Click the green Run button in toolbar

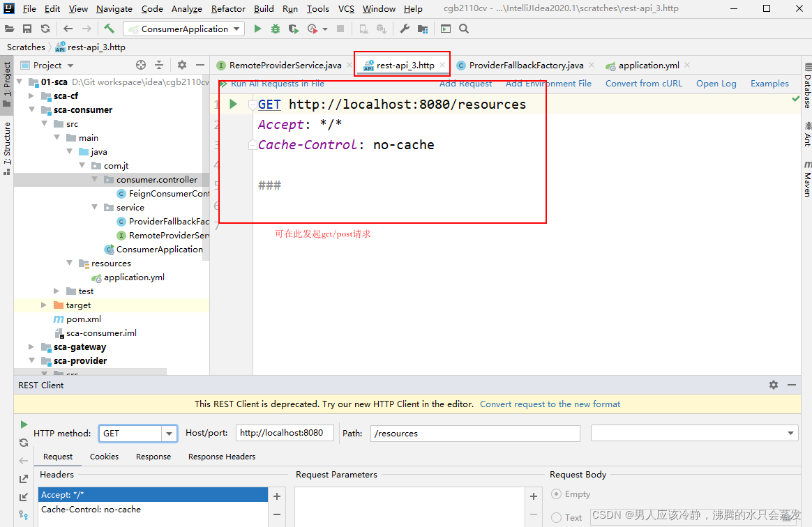coord(257,29)
